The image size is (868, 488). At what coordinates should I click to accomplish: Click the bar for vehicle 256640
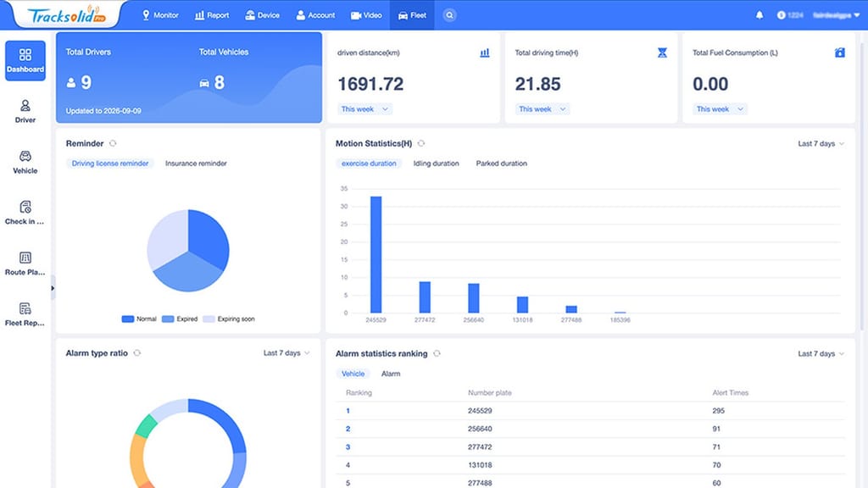(x=474, y=298)
